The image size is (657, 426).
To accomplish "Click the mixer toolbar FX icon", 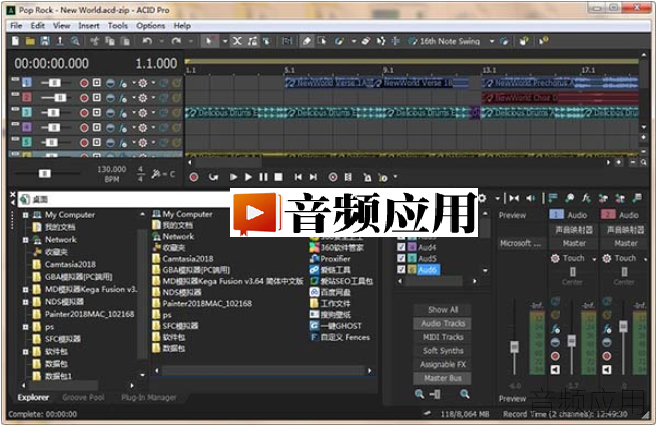I will coord(586,199).
